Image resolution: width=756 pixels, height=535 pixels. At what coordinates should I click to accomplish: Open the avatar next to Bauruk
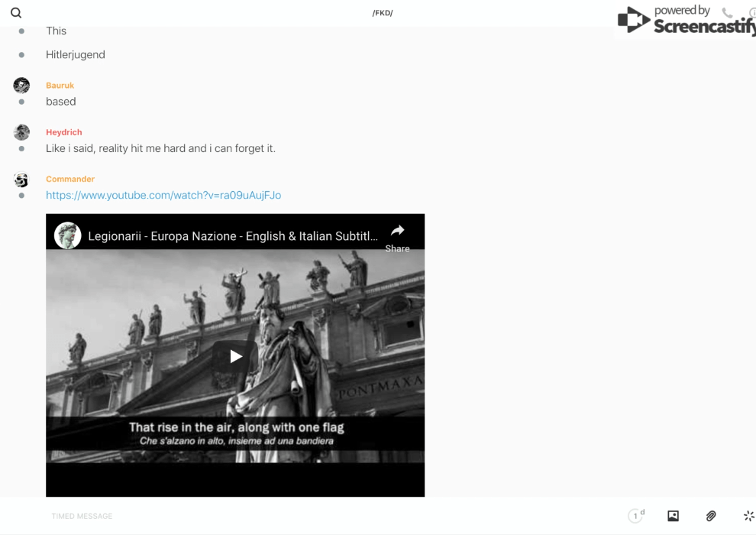click(21, 86)
